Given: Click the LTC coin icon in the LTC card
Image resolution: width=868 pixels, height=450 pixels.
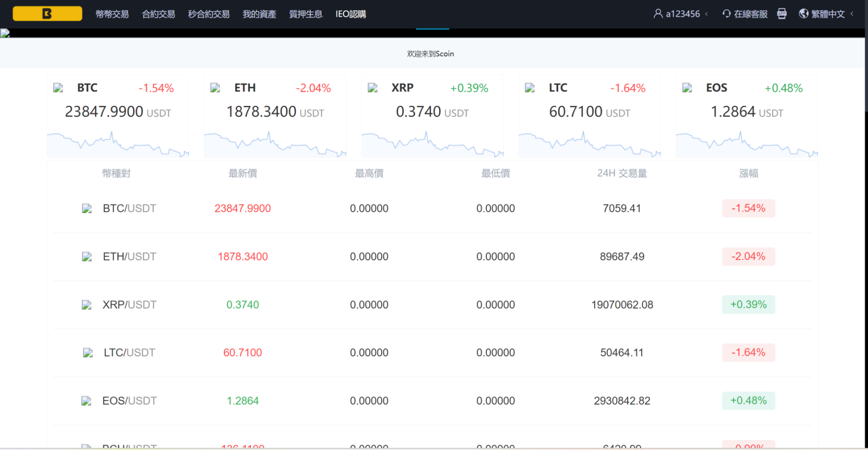Looking at the screenshot, I should click(x=530, y=87).
